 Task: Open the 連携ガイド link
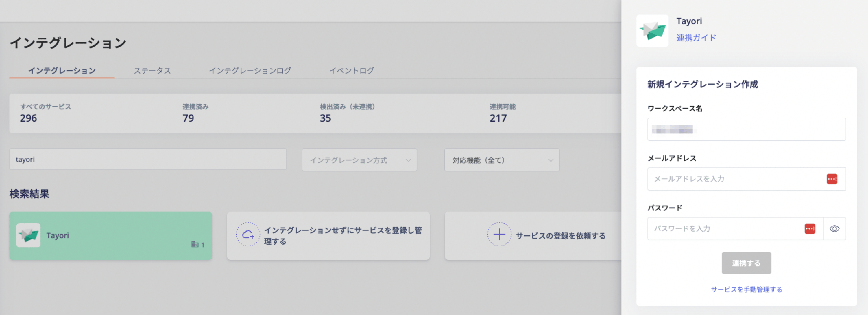(696, 38)
